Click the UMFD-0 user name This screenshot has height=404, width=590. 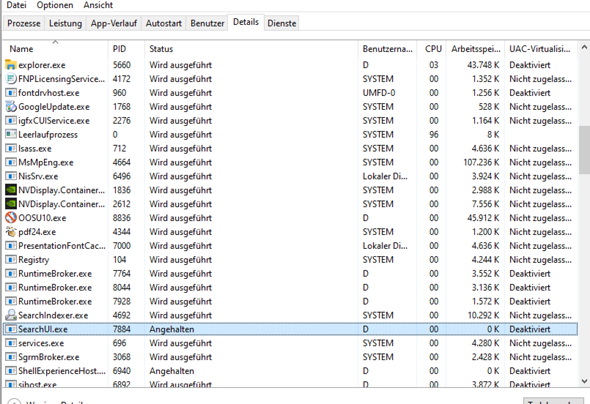click(x=379, y=93)
